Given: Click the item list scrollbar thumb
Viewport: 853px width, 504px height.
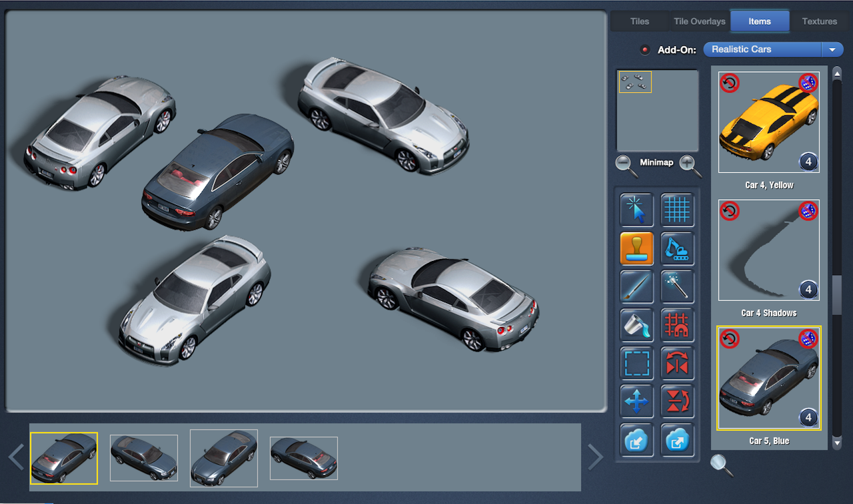Looking at the screenshot, I should pyautogui.click(x=838, y=294).
